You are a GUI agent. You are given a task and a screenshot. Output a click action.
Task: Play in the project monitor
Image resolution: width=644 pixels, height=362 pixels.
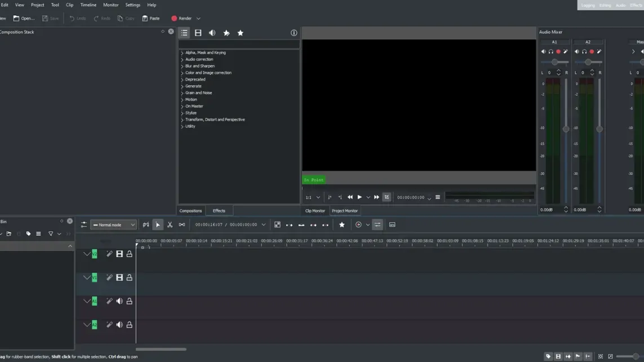coord(359,197)
